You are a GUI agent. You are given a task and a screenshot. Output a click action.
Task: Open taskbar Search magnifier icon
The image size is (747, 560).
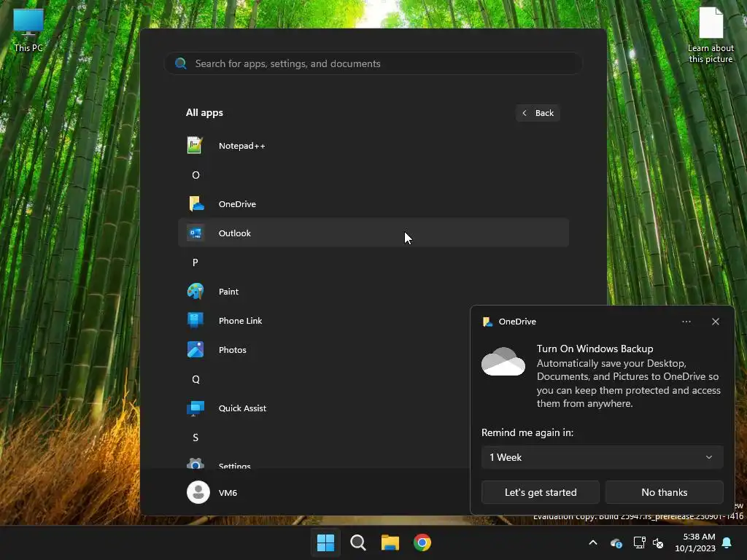[x=357, y=542]
